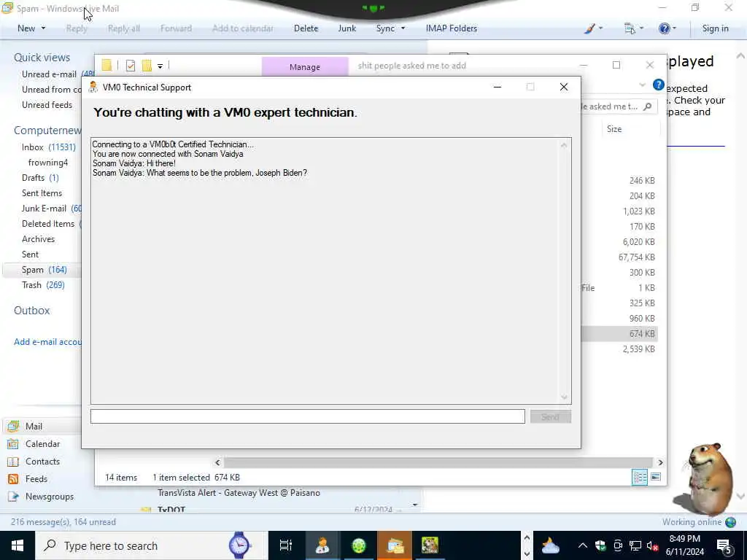Image resolution: width=747 pixels, height=560 pixels.
Task: Mark message as Junk in the toolbar
Action: 347,28
